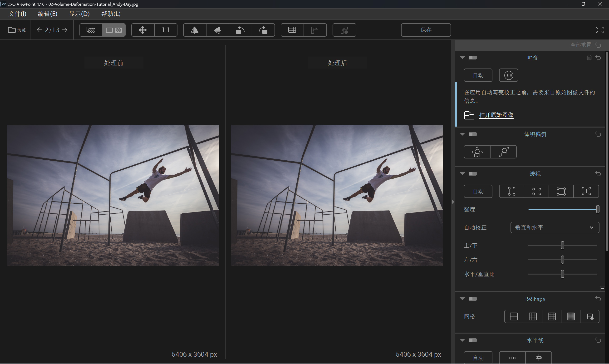
Task: Rotate image right with toolbar icon
Action: click(x=263, y=30)
